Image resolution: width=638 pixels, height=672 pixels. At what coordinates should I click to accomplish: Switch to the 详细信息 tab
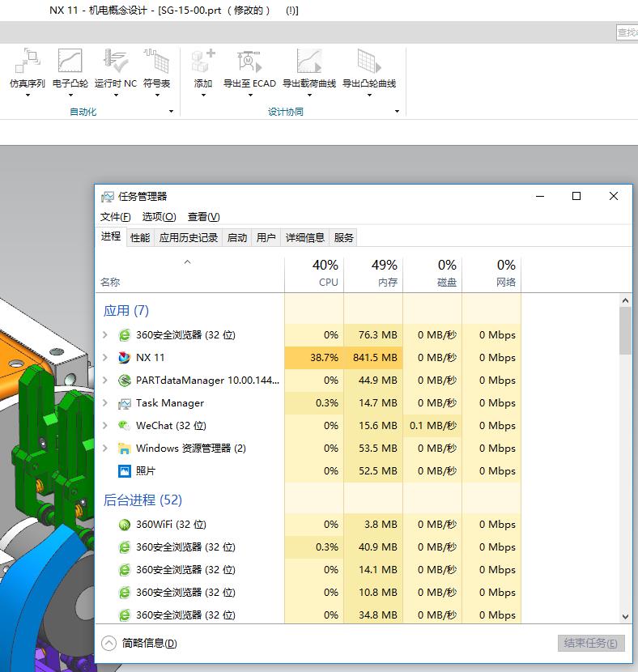point(305,237)
